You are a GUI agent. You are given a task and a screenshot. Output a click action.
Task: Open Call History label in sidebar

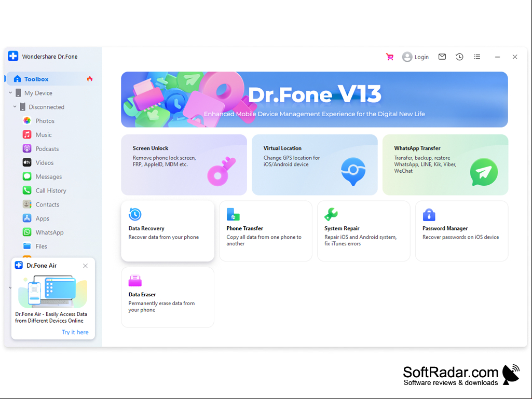pyautogui.click(x=51, y=190)
